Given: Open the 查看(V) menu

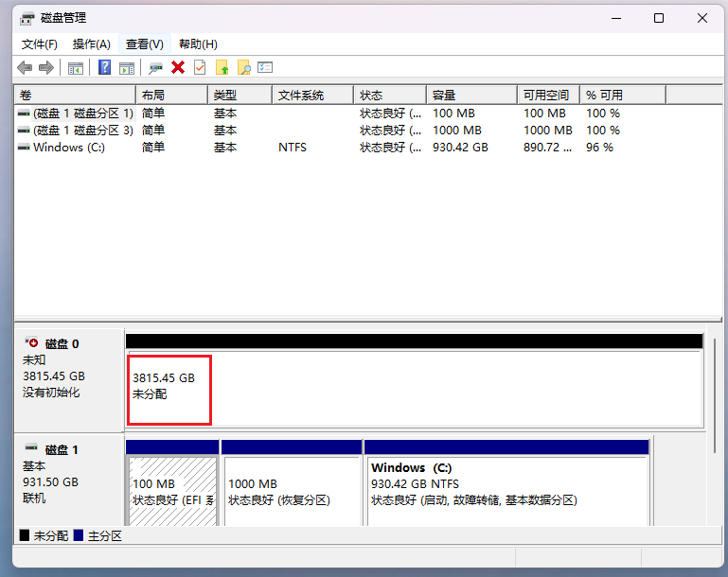Looking at the screenshot, I should point(145,44).
